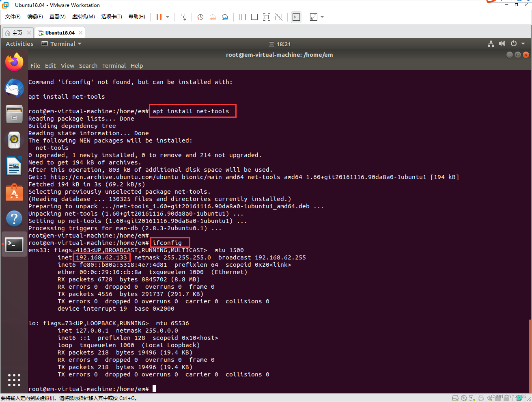
Task: Toggle the console view toolbar button
Action: tap(296, 17)
